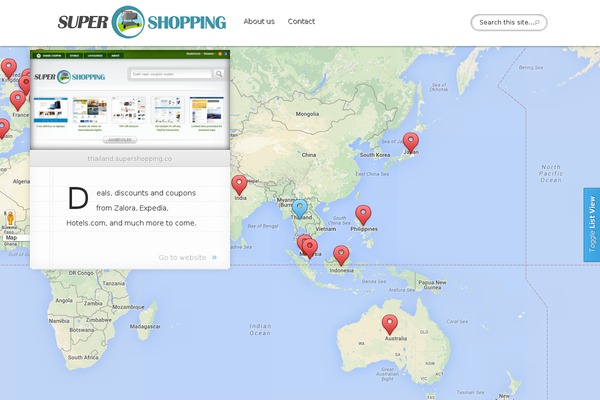Select the Philippines map pin

pyautogui.click(x=363, y=215)
